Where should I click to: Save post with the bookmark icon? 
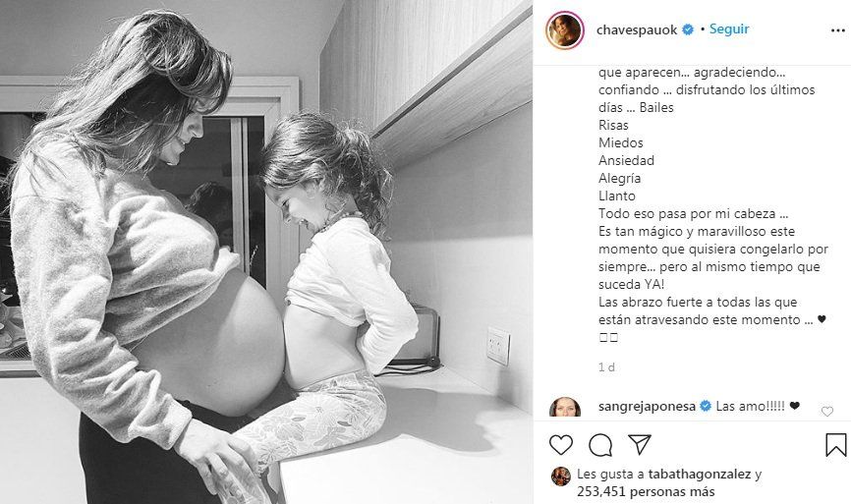[x=836, y=445]
